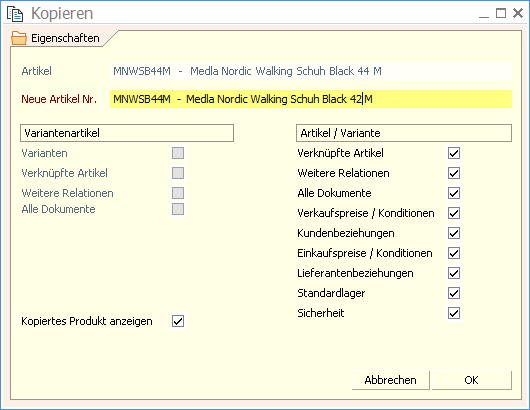
Task: Toggle Kopiertes Produkt anzeigen checkbox
Action: pos(178,321)
